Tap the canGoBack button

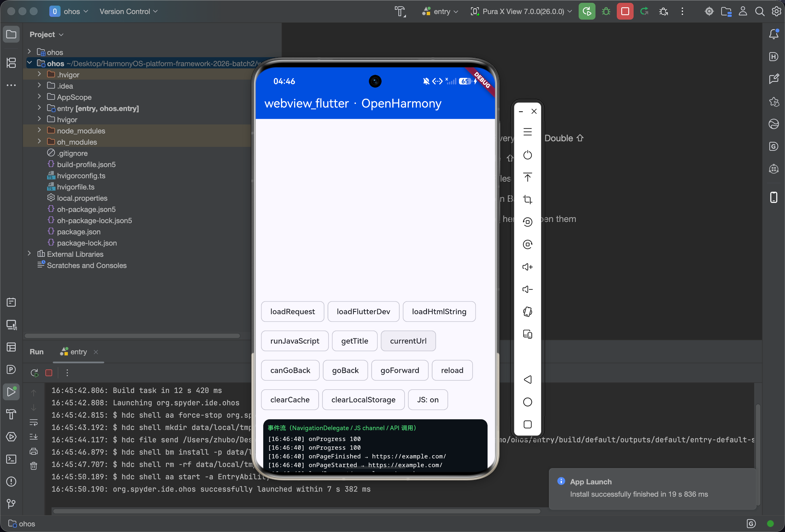(290, 371)
